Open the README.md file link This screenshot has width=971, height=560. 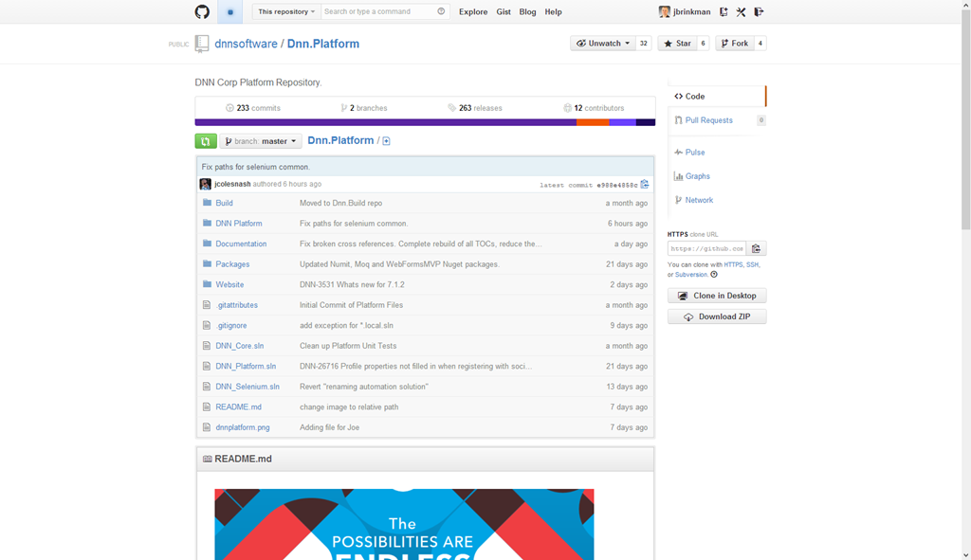tap(238, 407)
